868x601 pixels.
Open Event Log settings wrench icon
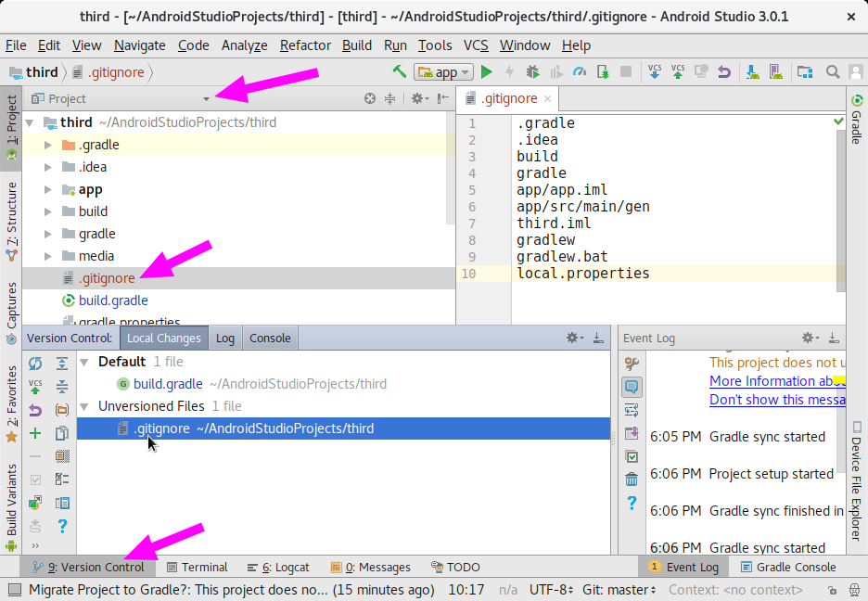point(632,363)
